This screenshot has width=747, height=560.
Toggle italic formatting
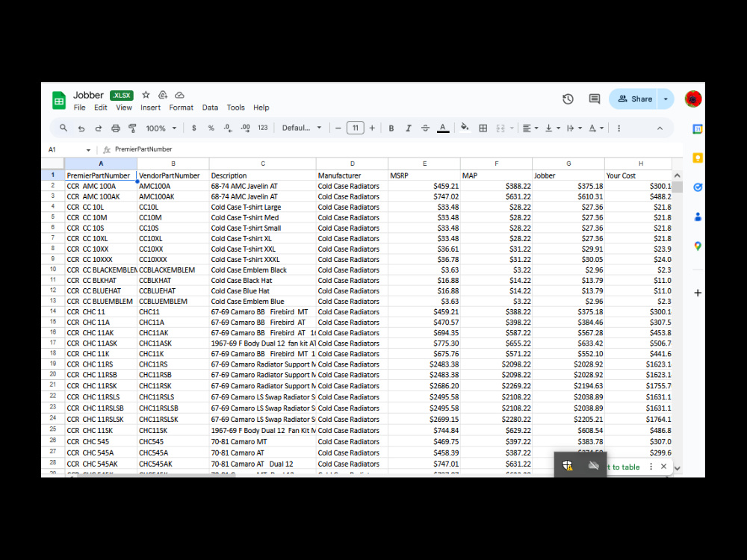pos(409,128)
